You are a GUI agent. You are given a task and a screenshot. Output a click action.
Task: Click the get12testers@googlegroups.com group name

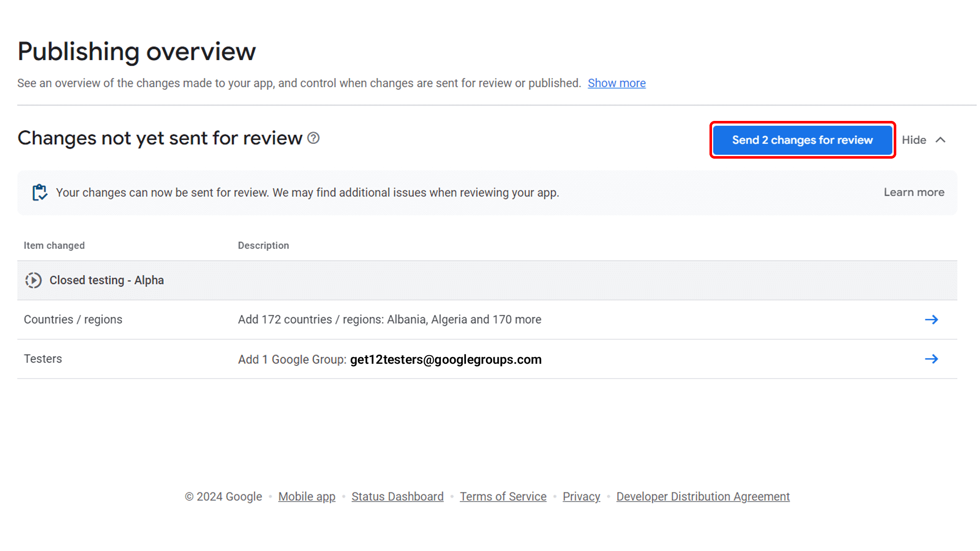coord(445,359)
